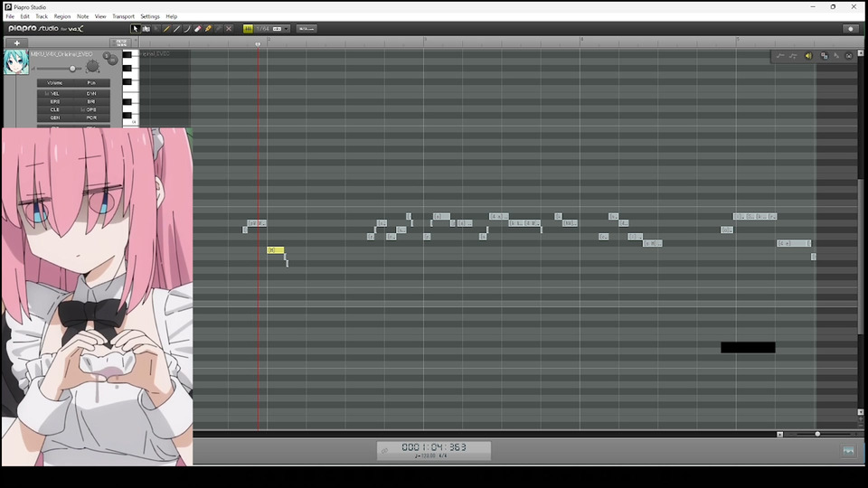Select the orange highlighter pen tool
Viewport: 868px width, 488px height.
click(x=208, y=29)
